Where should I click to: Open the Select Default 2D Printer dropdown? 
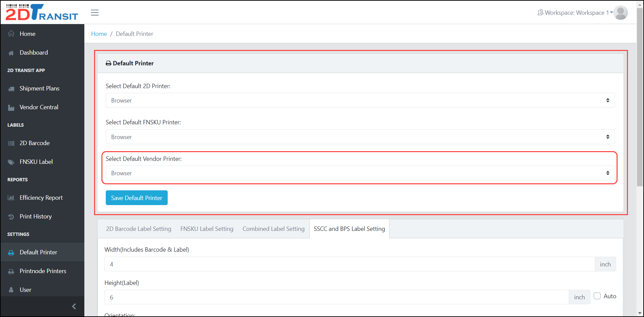[360, 101]
